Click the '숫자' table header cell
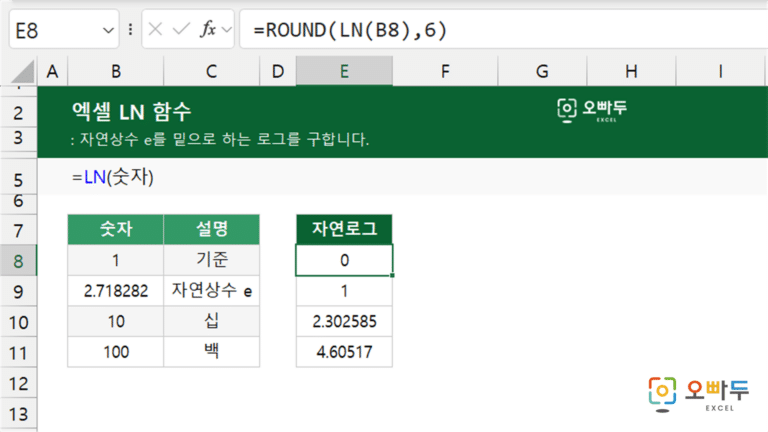This screenshot has height=432, width=768. pos(116,229)
